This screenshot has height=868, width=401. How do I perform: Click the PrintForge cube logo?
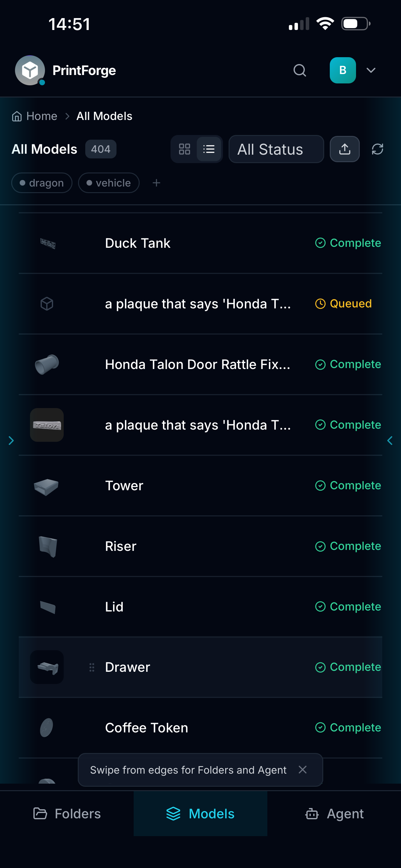click(x=30, y=70)
